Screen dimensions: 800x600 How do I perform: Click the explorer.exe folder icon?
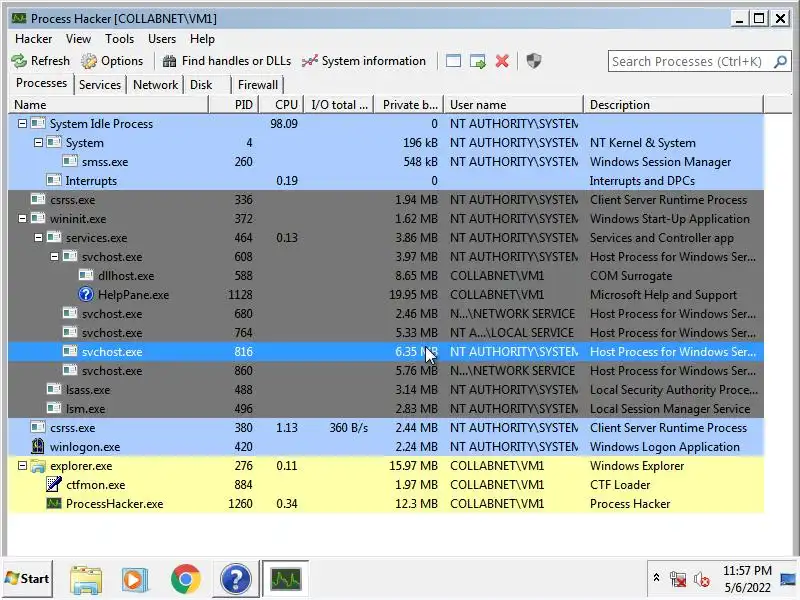pos(38,466)
